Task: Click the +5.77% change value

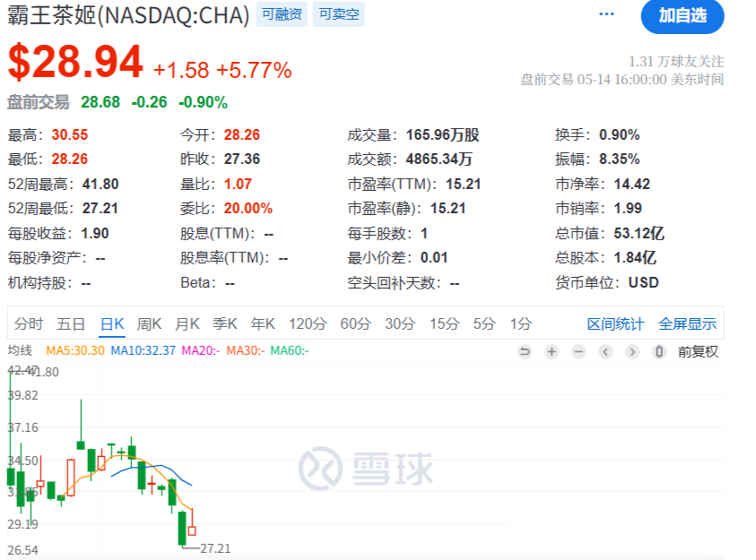Action: (254, 70)
